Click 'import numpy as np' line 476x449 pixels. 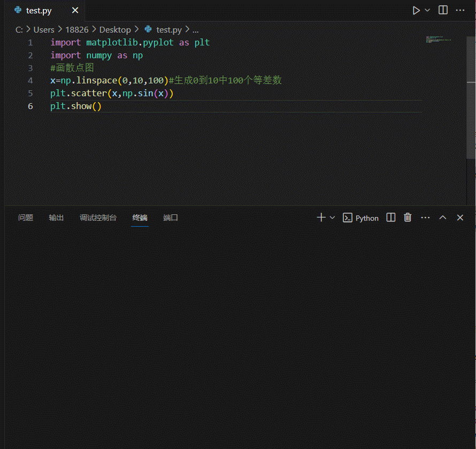tap(96, 56)
